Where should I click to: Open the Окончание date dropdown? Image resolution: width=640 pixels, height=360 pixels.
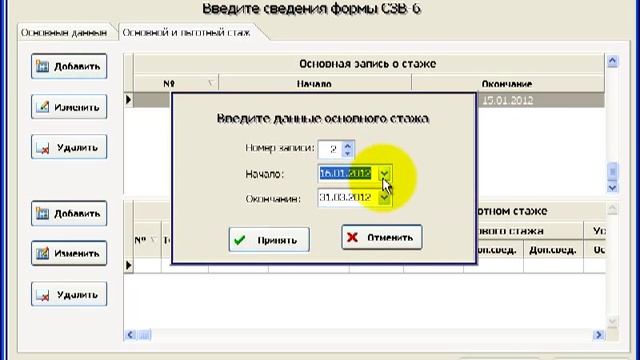point(384,198)
